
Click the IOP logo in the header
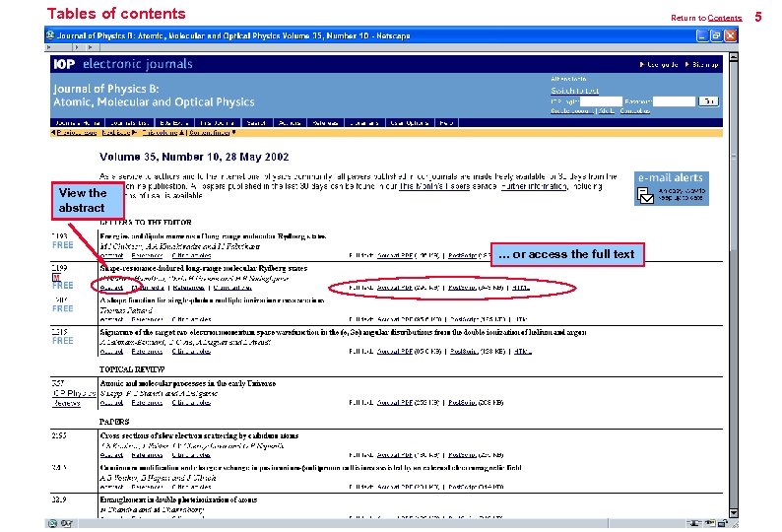pyautogui.click(x=64, y=64)
